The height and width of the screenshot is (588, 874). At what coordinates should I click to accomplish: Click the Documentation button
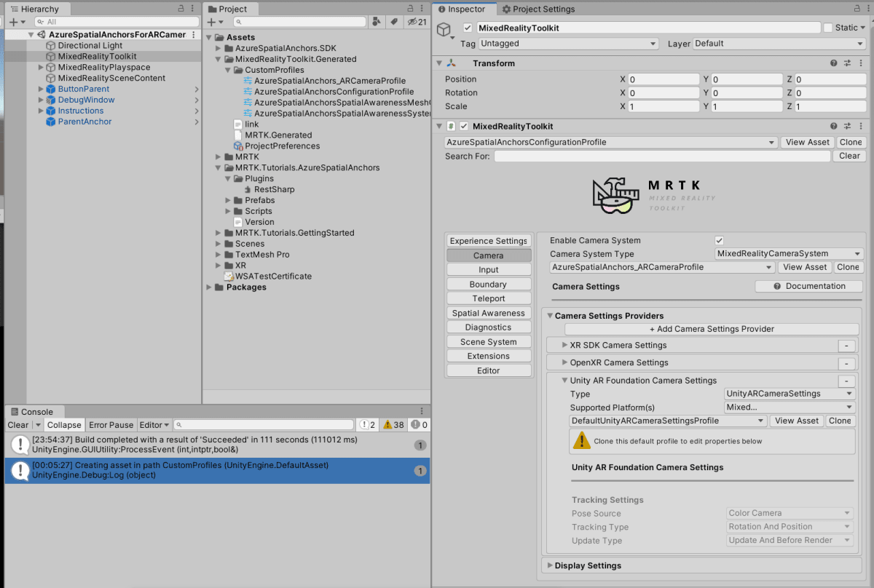click(808, 286)
